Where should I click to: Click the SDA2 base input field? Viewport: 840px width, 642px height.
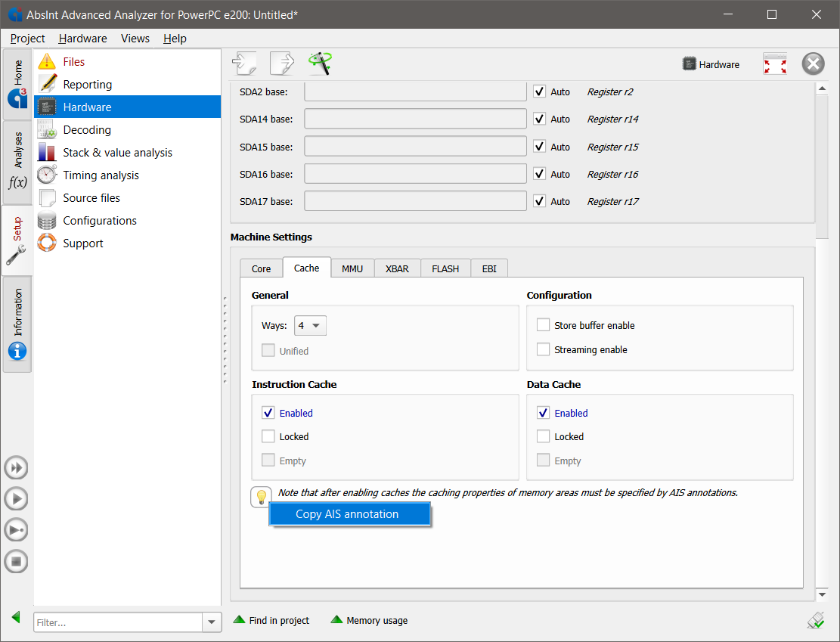[415, 91]
